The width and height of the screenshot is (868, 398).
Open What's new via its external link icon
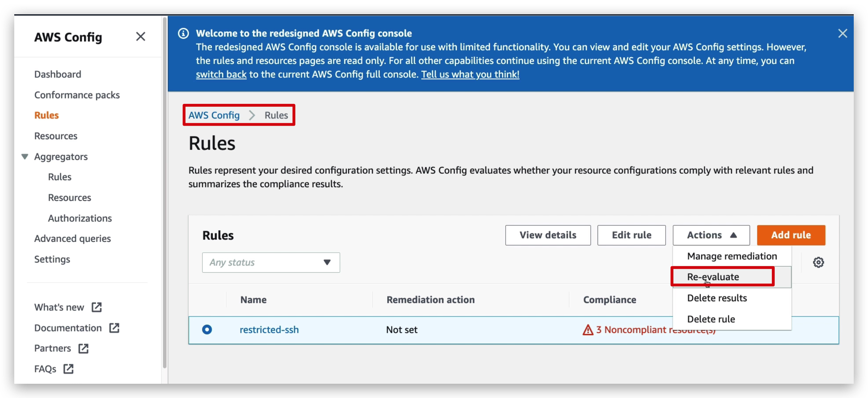click(97, 307)
